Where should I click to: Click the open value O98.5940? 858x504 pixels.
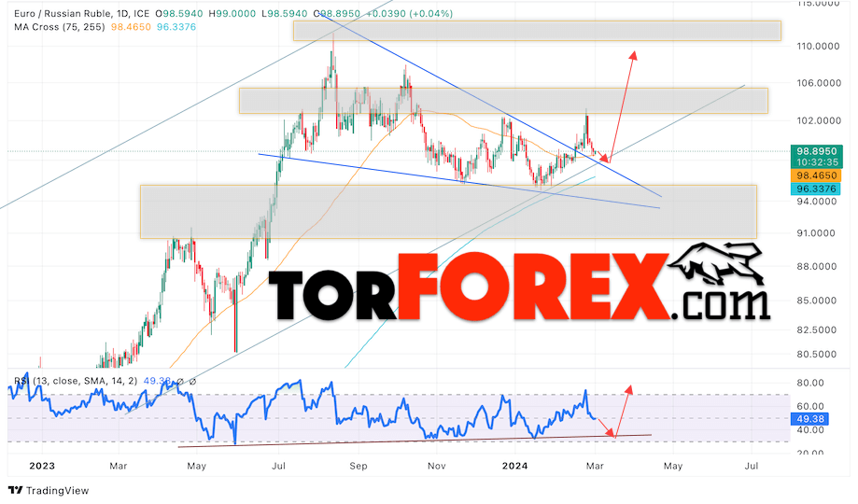(x=181, y=14)
